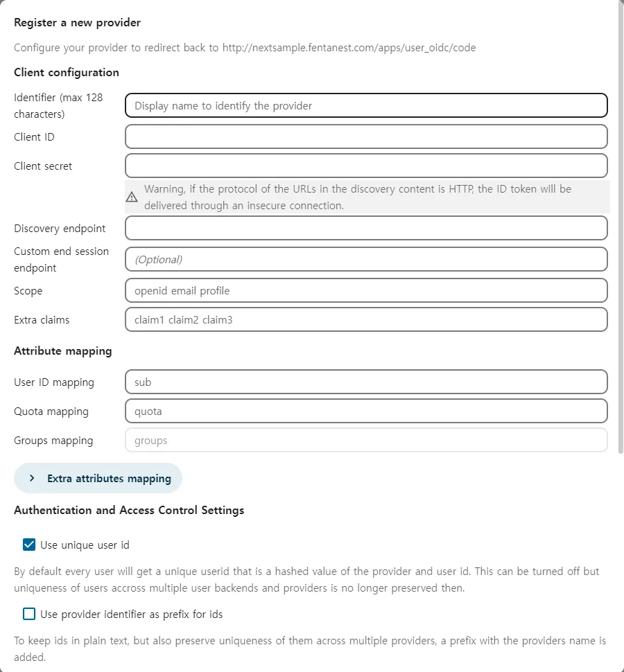Enable the Use unique user id checkbox
The image size is (624, 672).
(x=28, y=545)
